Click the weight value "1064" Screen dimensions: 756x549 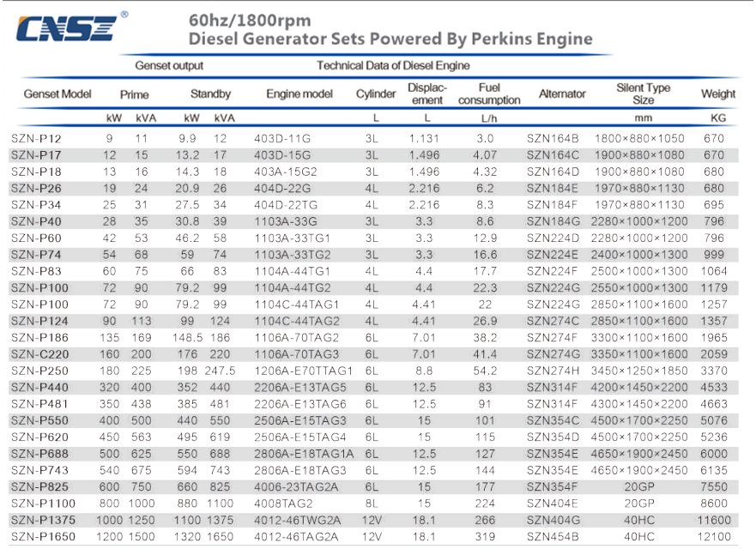(x=714, y=271)
